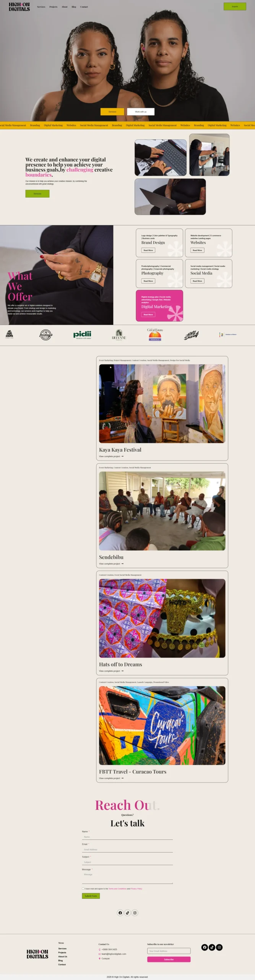The image size is (255, 980).
Task: Click Read More on Brand Design card
Action: tap(148, 250)
